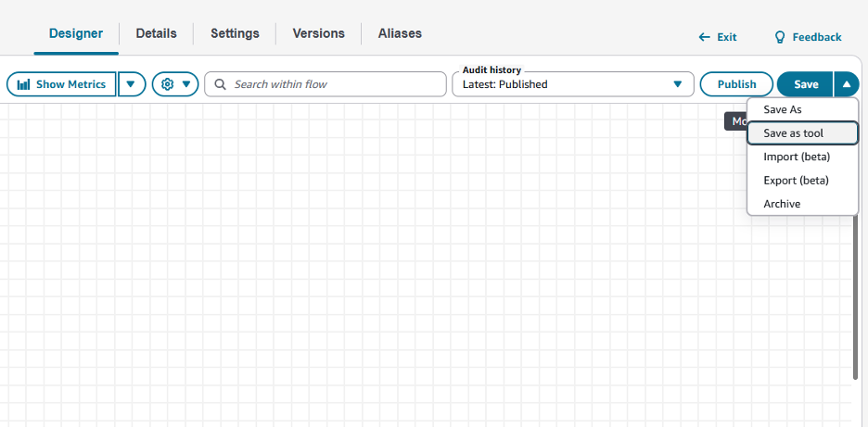Click Export (beta) menu item

(796, 181)
